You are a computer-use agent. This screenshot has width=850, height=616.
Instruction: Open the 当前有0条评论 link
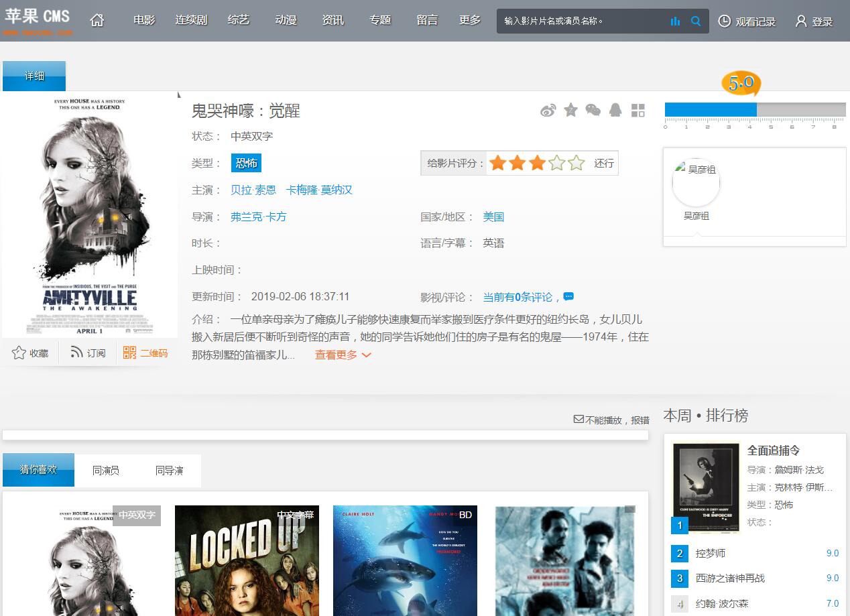point(518,297)
